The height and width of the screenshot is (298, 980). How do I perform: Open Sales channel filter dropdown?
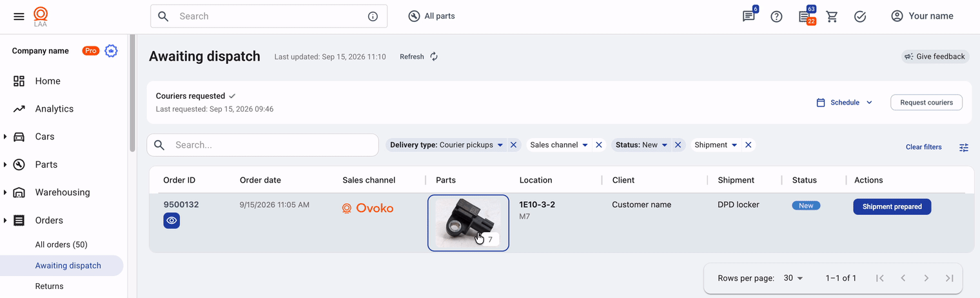(x=558, y=145)
